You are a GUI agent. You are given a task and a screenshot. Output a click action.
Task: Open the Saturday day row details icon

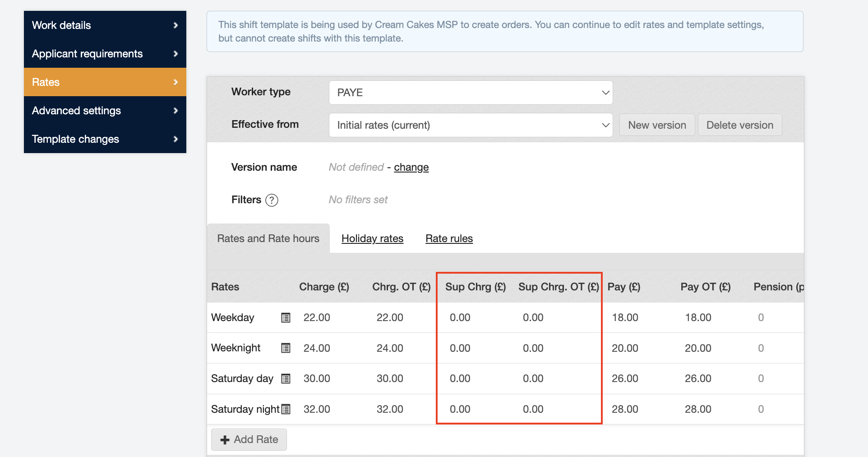[x=286, y=379]
